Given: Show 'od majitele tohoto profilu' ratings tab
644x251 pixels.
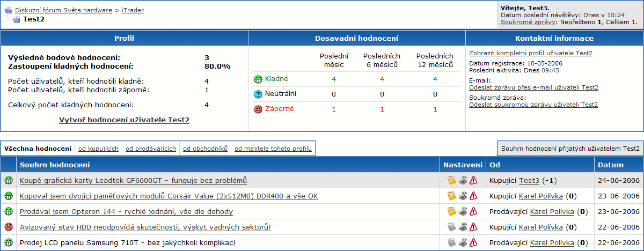Looking at the screenshot, I should click(x=273, y=149).
